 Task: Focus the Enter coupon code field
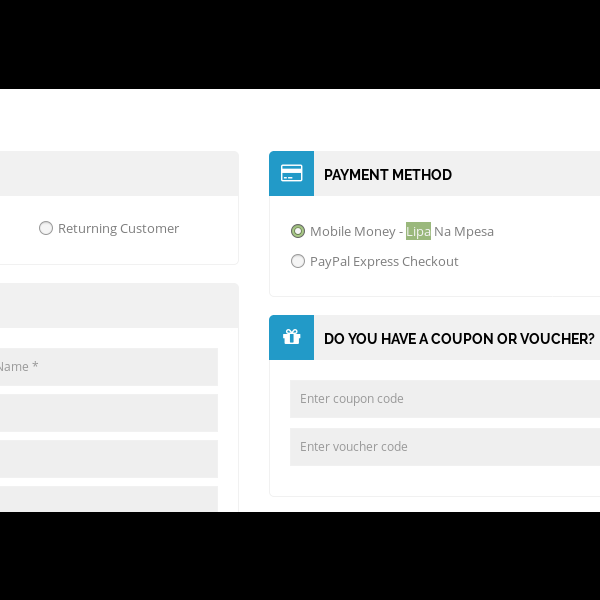click(444, 398)
